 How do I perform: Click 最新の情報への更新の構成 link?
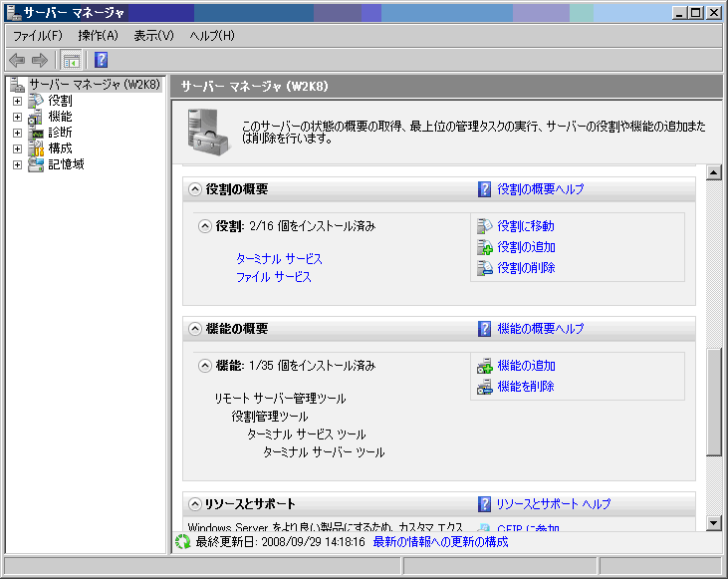click(x=440, y=542)
